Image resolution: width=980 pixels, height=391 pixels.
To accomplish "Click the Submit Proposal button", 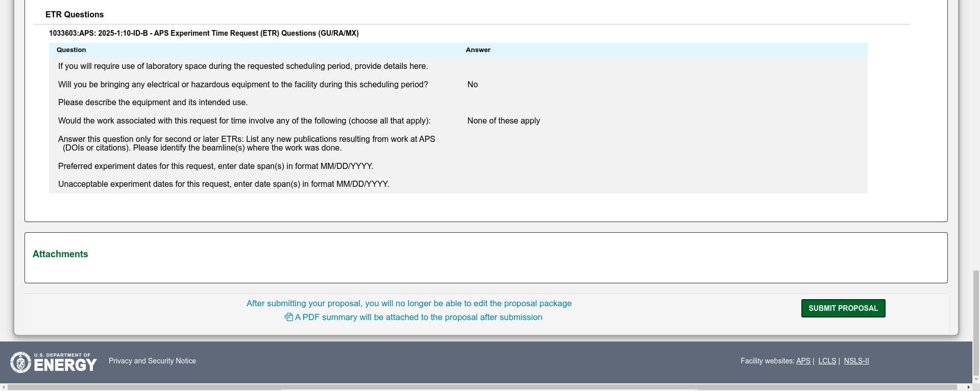I will click(843, 308).
